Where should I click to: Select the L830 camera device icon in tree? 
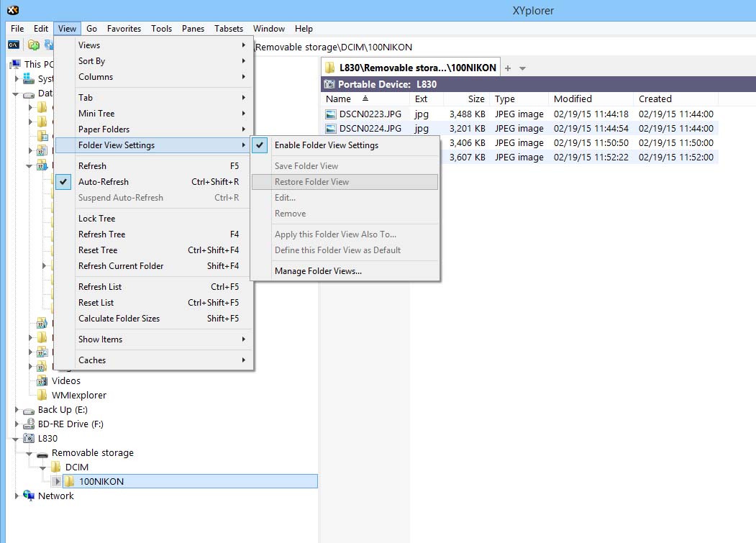click(29, 439)
